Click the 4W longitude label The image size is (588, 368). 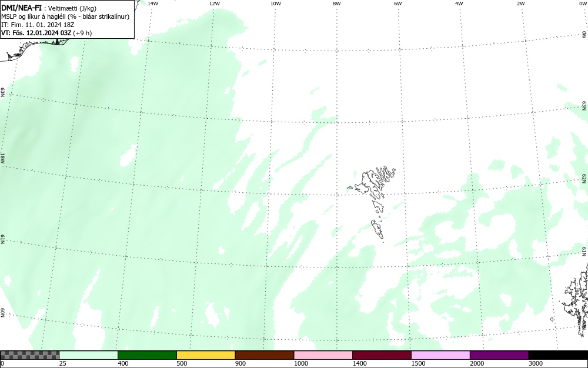459,4
